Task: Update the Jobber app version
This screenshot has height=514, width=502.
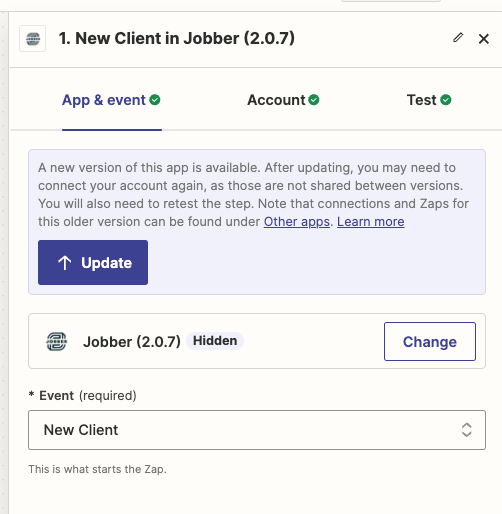Action: click(x=93, y=262)
